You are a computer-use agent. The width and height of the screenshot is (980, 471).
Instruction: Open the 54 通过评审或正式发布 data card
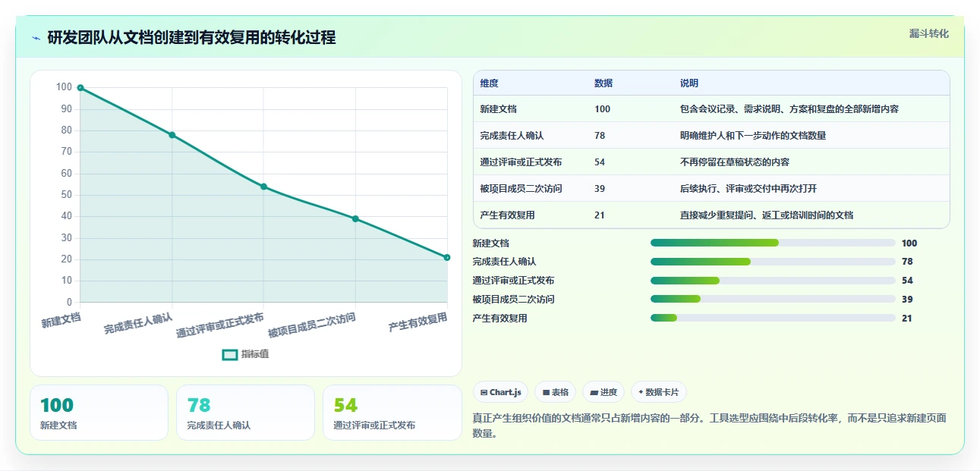click(392, 413)
